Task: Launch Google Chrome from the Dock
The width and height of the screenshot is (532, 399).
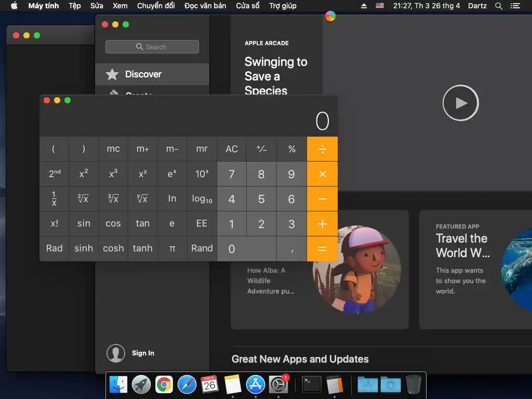Action: [164, 384]
